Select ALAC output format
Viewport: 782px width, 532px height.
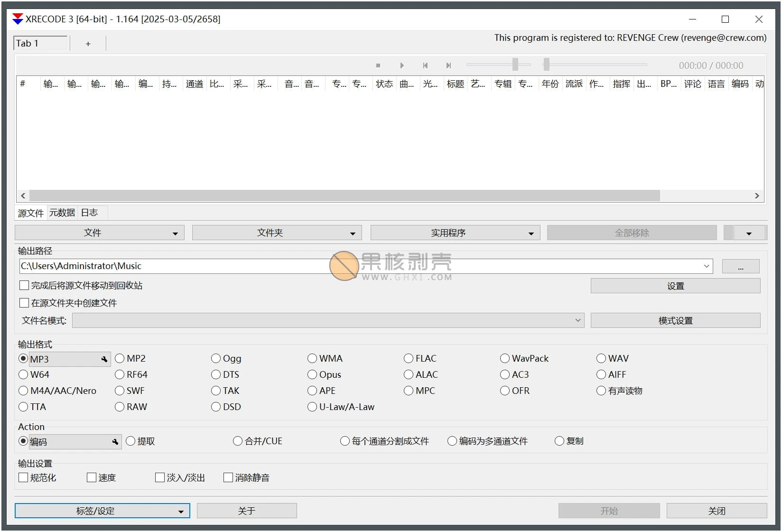420,374
